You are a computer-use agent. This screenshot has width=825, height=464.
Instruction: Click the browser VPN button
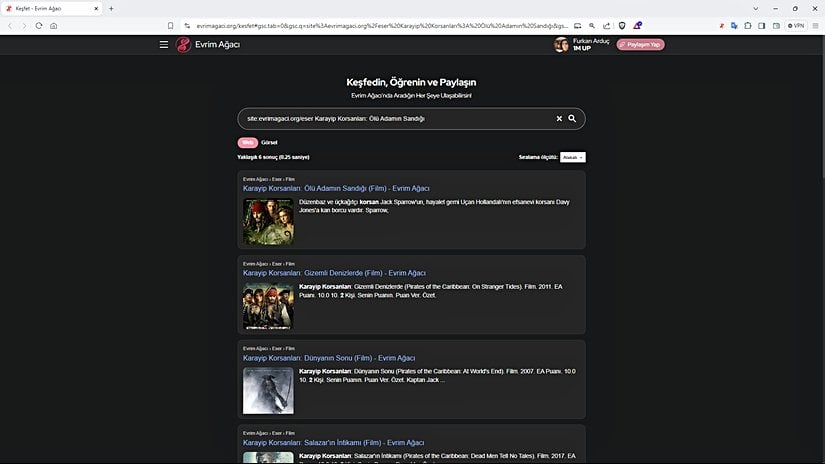click(x=796, y=25)
